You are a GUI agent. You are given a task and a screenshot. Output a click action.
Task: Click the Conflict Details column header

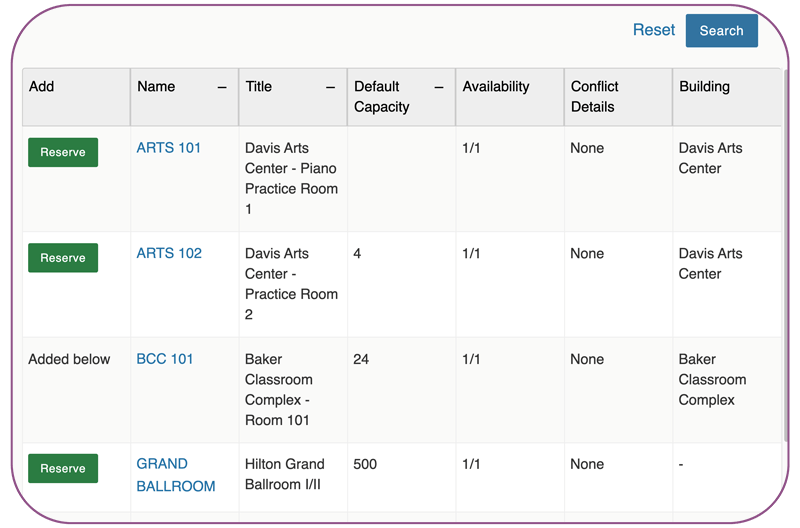click(x=595, y=96)
